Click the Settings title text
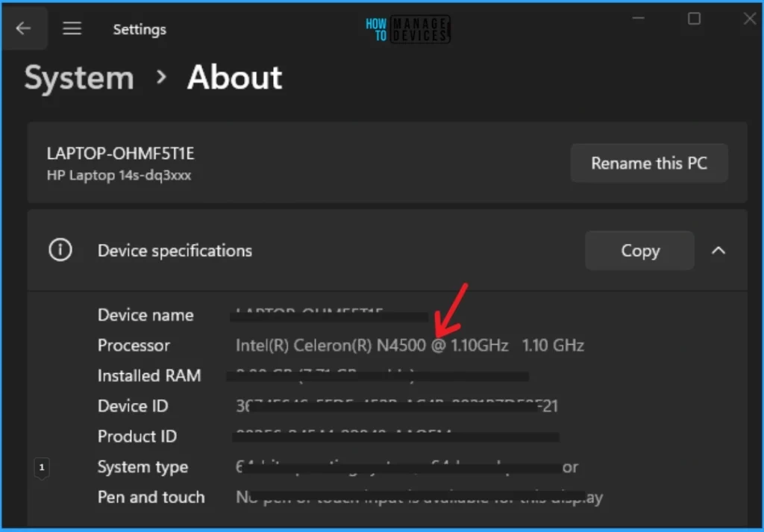The image size is (764, 532). pos(140,29)
